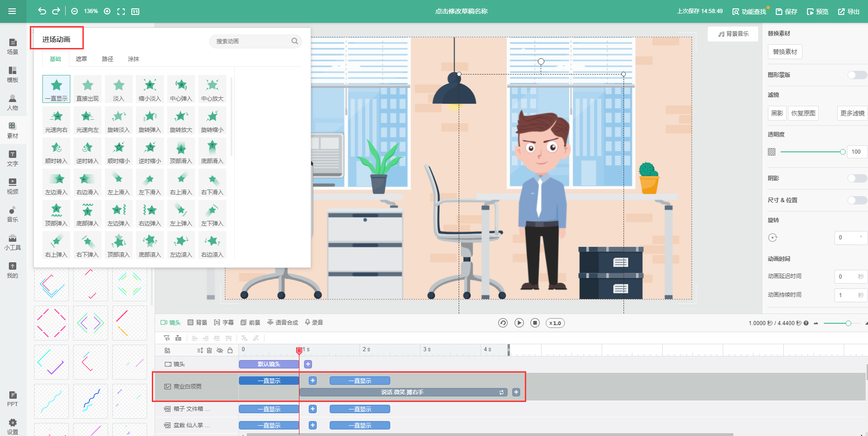Click the 动画持续时间 input field

click(x=851, y=295)
